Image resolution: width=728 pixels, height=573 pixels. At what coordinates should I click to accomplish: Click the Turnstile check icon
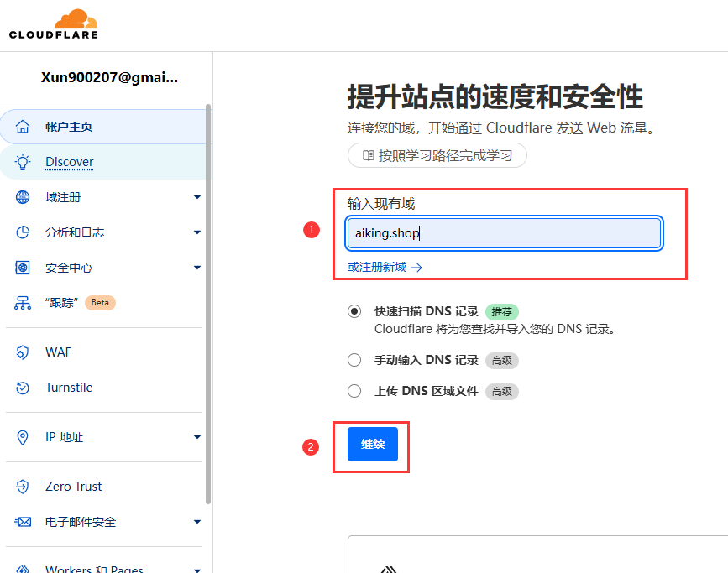tap(23, 388)
